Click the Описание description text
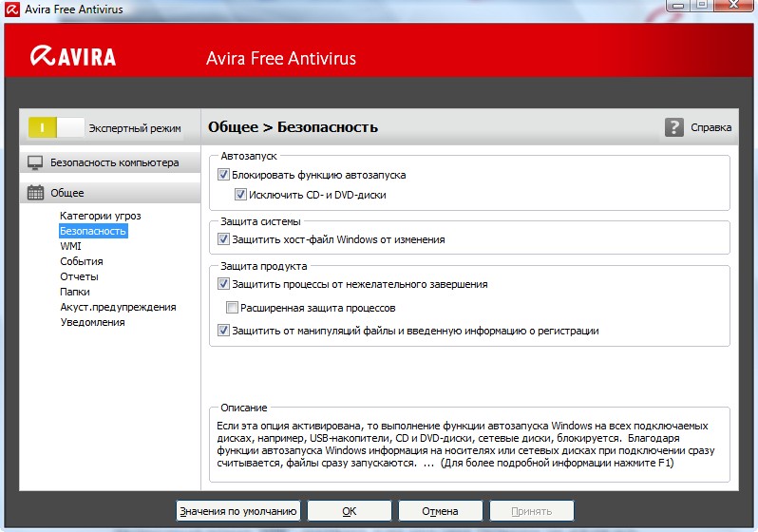The image size is (758, 532). click(x=465, y=444)
